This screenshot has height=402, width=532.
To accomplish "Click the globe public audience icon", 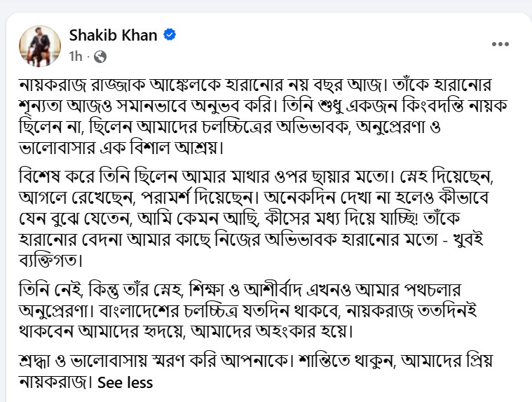I will 100,57.
